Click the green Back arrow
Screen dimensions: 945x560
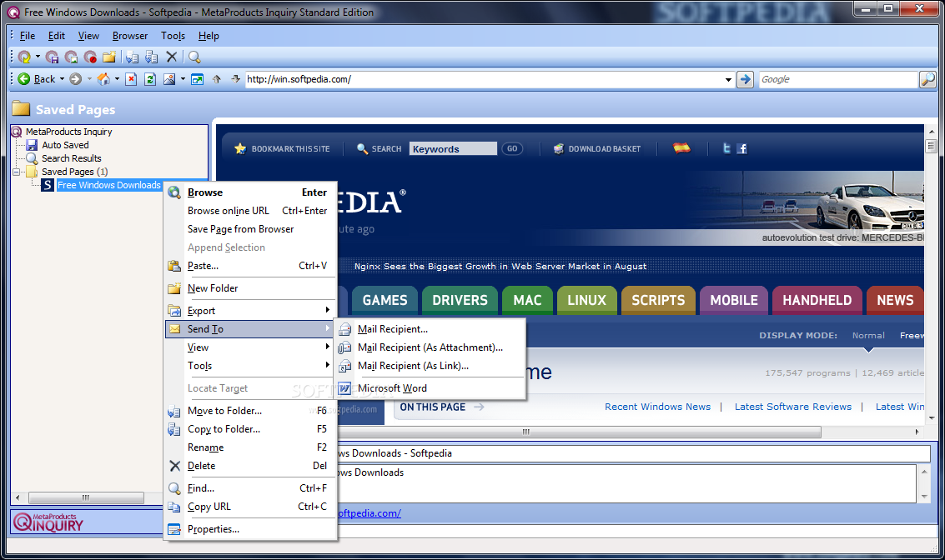(24, 79)
